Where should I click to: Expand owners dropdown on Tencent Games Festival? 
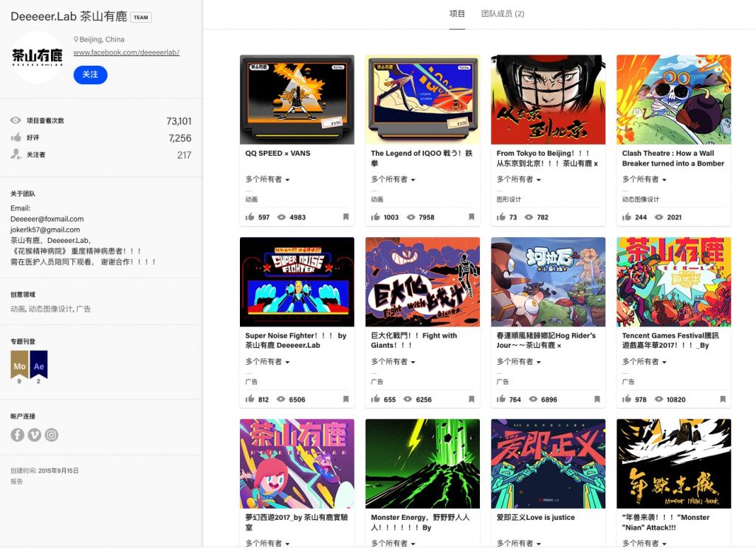click(645, 361)
